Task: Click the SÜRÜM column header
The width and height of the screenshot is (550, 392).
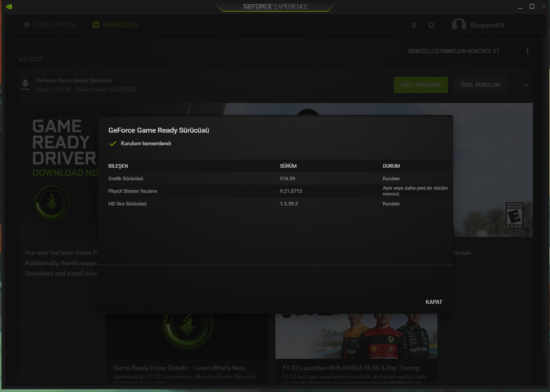Action: [288, 166]
